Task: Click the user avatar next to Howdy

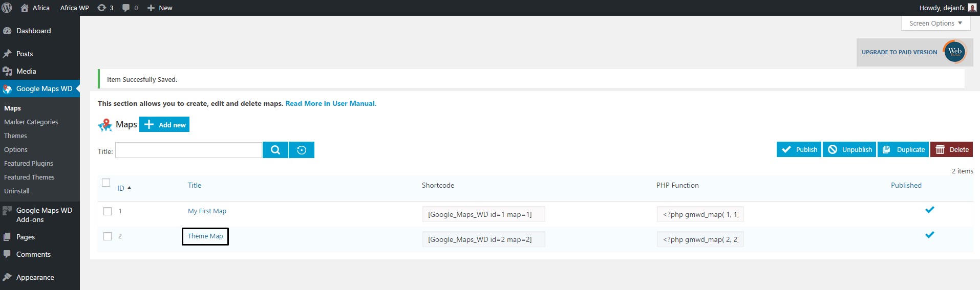Action: 972,8
